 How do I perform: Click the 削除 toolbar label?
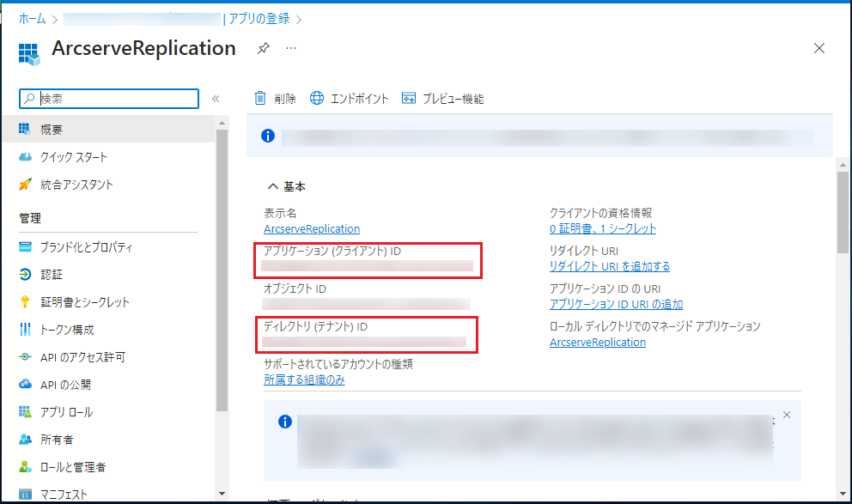tap(285, 99)
